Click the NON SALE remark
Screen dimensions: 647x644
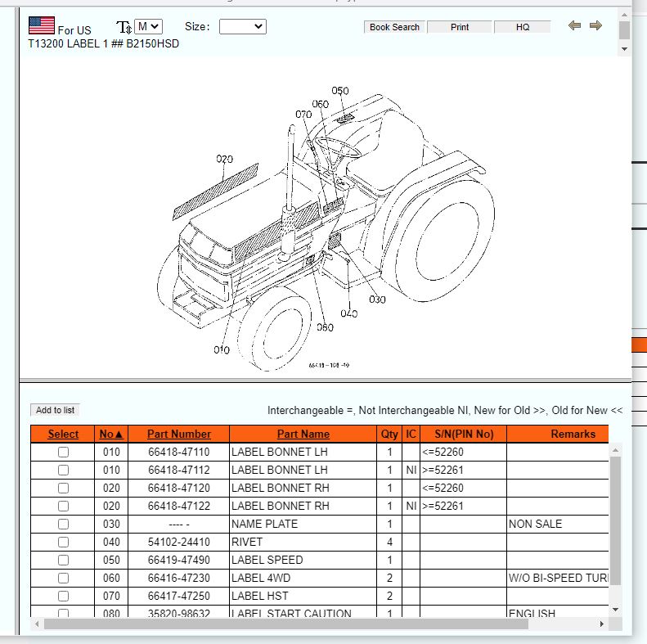pyautogui.click(x=535, y=525)
